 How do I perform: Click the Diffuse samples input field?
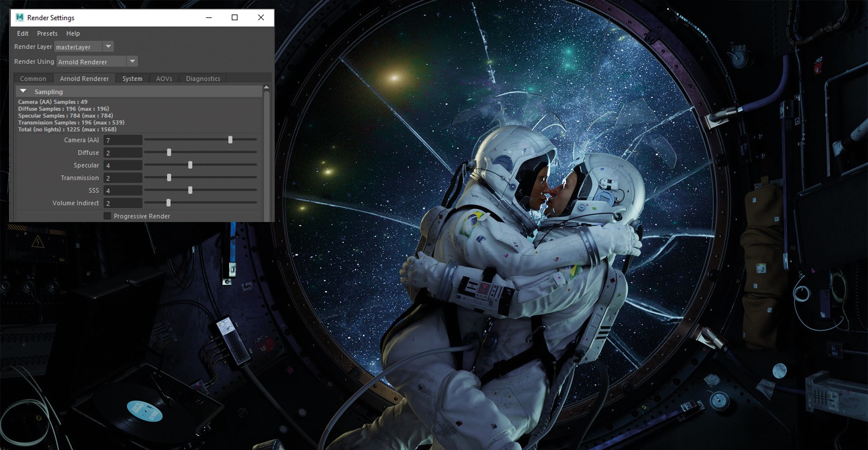123,153
